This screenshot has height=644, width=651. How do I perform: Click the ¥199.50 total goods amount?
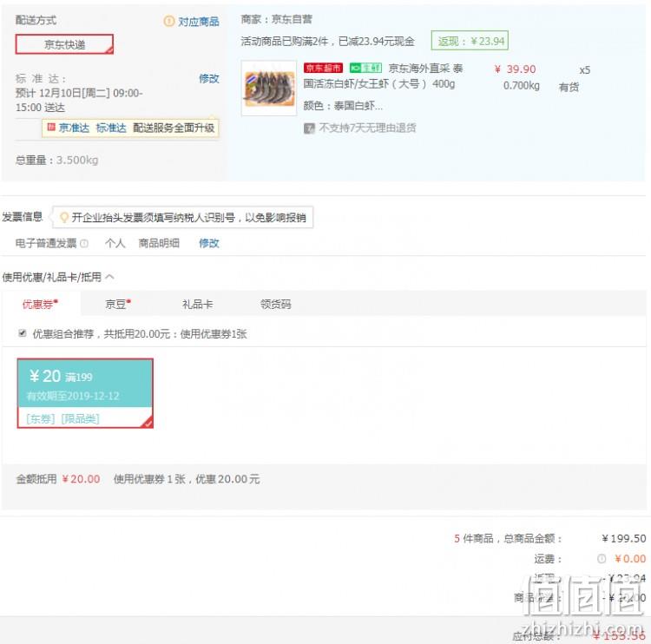[x=623, y=538]
